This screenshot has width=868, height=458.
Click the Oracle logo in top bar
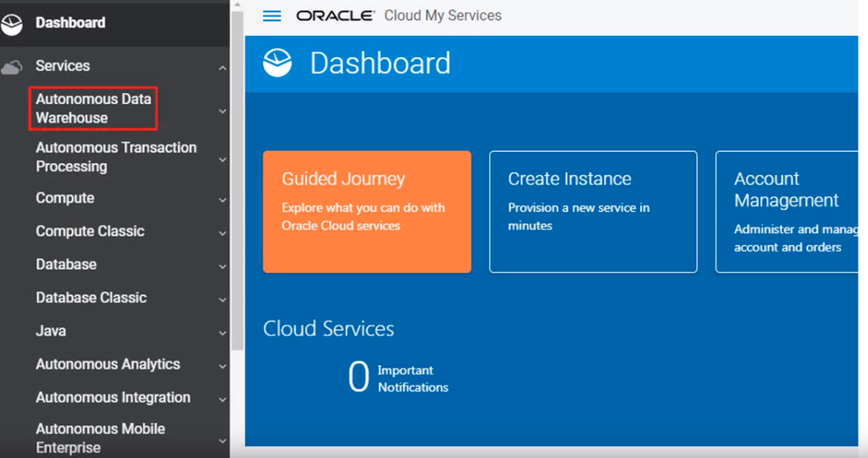click(335, 16)
